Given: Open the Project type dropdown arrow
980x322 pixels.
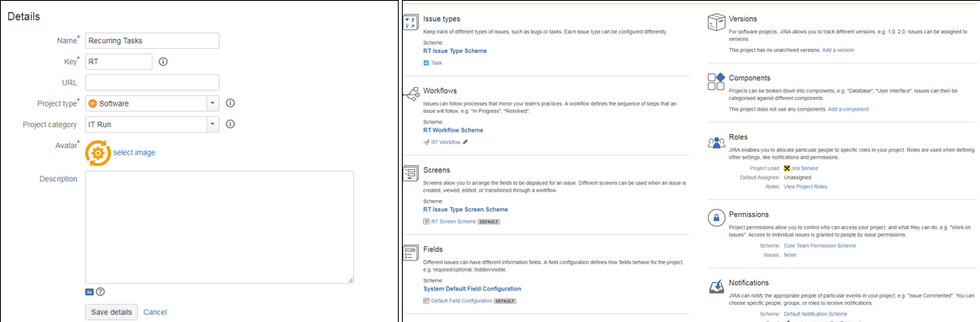Looking at the screenshot, I should pos(213,103).
